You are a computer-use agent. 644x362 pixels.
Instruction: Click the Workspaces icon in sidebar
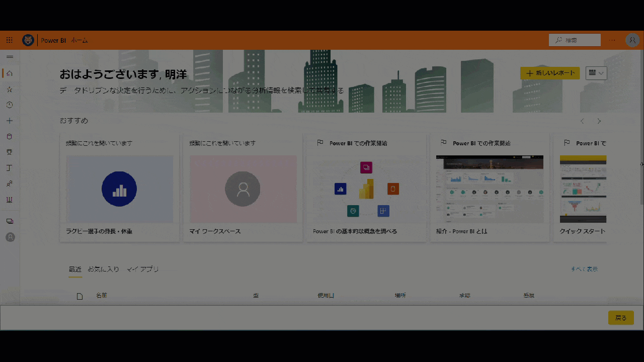click(10, 221)
